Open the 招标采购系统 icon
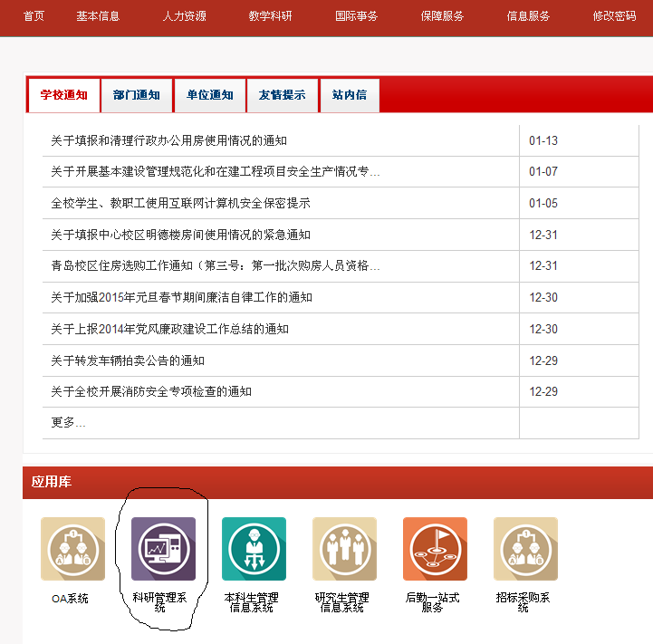653x644 pixels. (x=525, y=549)
